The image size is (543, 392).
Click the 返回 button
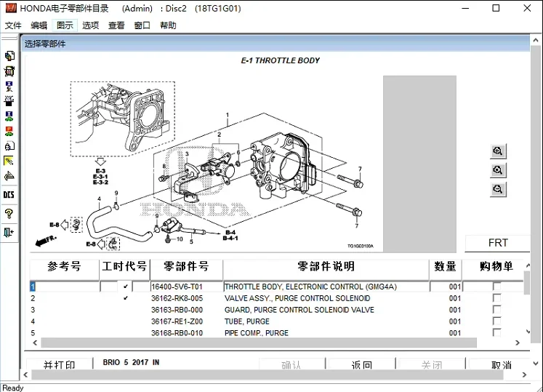(x=361, y=364)
